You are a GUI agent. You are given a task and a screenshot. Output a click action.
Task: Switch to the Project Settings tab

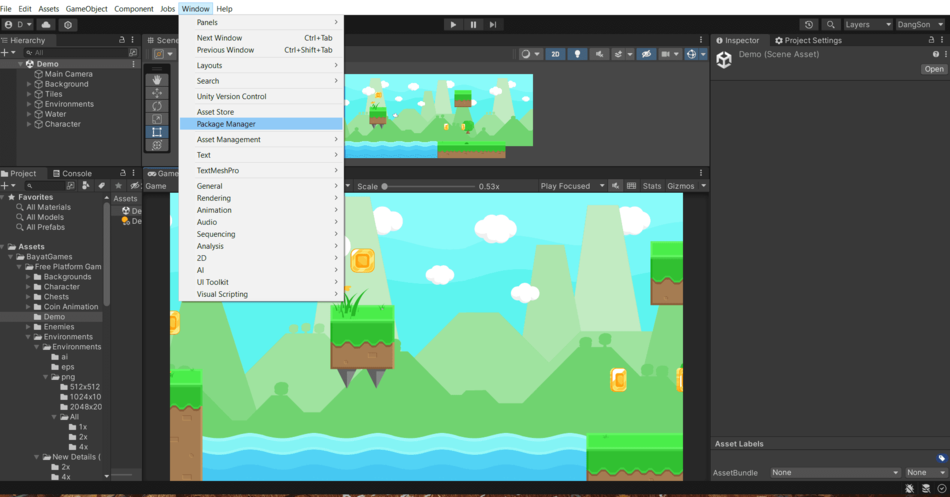click(x=808, y=41)
